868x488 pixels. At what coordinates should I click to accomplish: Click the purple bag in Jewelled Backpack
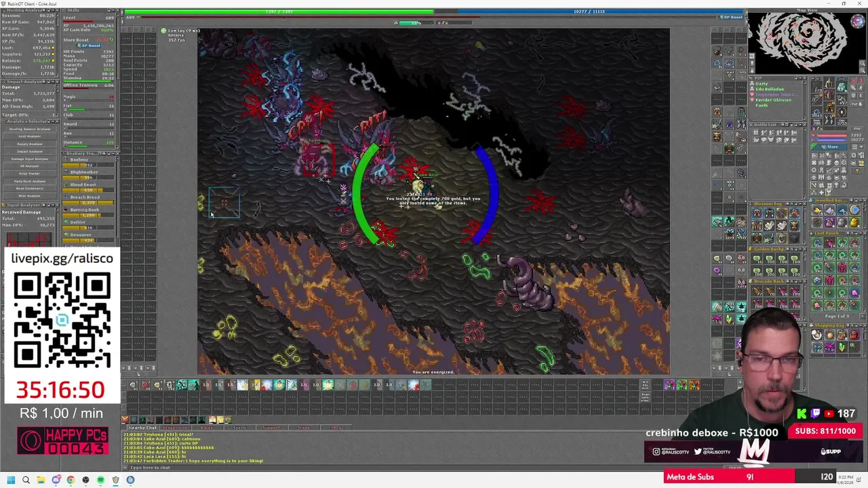coord(830,222)
